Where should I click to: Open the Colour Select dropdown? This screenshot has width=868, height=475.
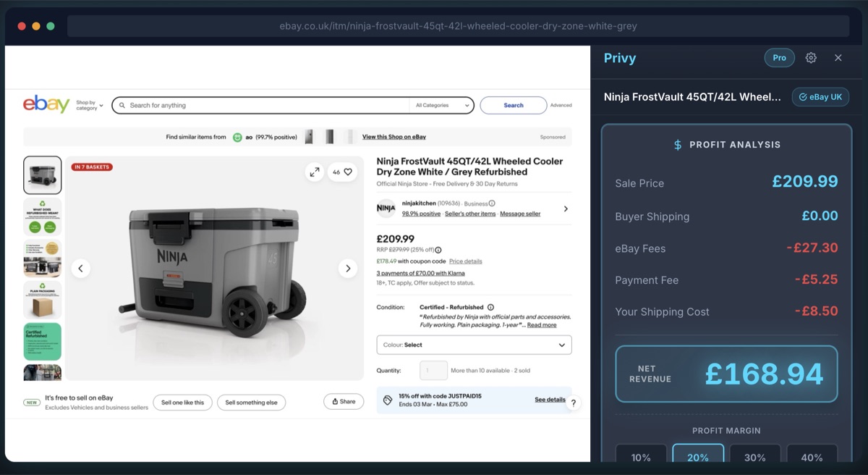pyautogui.click(x=473, y=344)
